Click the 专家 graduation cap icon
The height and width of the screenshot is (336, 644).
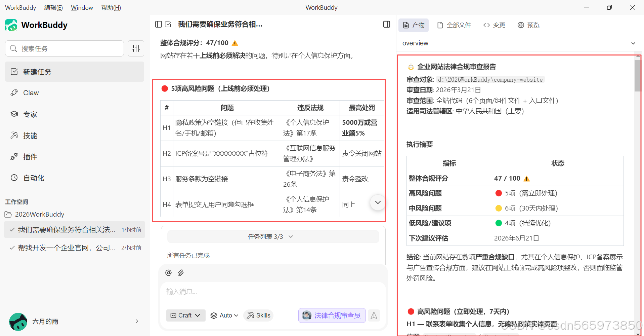click(14, 114)
